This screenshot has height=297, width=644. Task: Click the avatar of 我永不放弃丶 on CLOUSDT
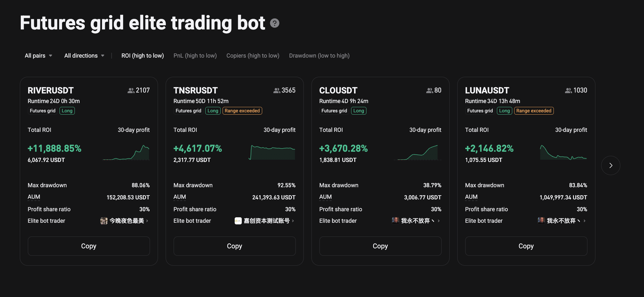click(395, 221)
